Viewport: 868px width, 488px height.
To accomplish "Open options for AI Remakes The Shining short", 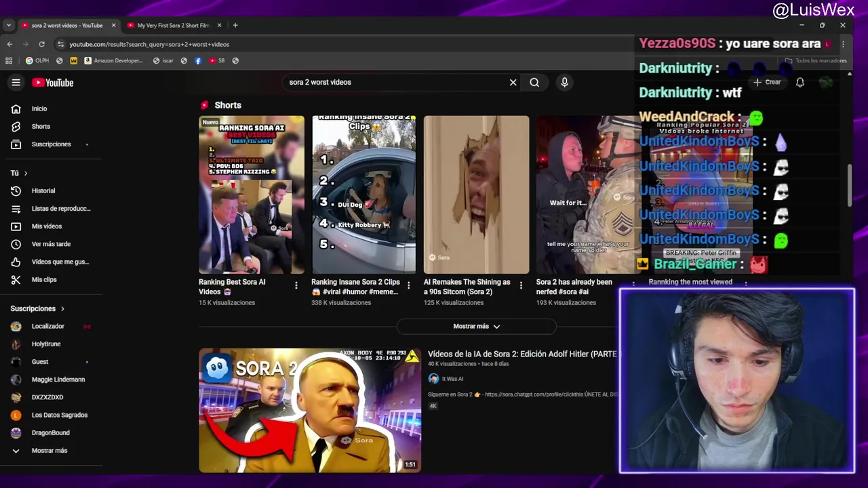I will (x=521, y=285).
